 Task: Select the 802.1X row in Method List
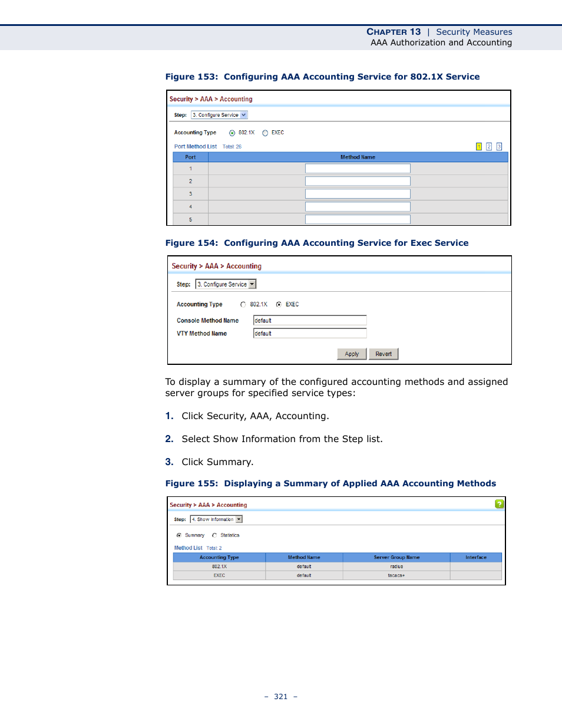pos(338,566)
